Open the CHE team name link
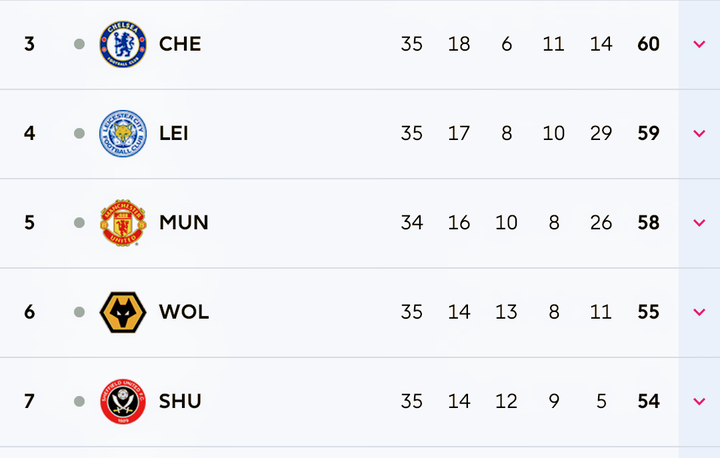Screen dimensions: 720x458 180,44
